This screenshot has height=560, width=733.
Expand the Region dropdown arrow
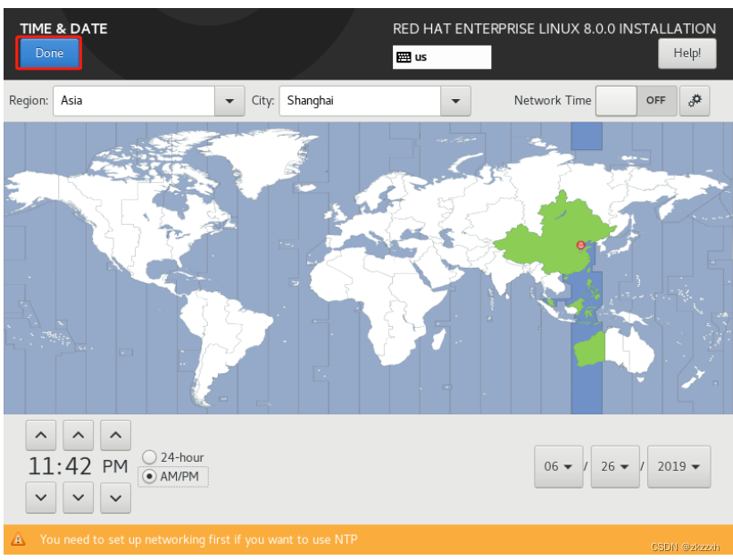229,101
